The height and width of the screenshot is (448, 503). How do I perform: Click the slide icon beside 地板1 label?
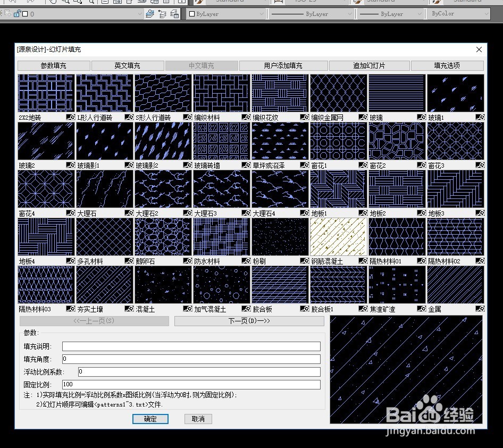(363, 213)
